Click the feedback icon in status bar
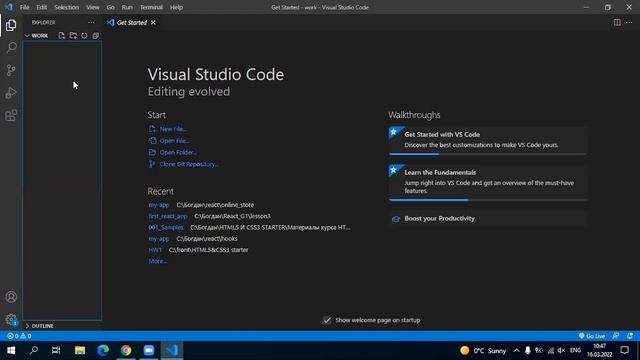Image resolution: width=640 pixels, height=360 pixels. coord(616,336)
